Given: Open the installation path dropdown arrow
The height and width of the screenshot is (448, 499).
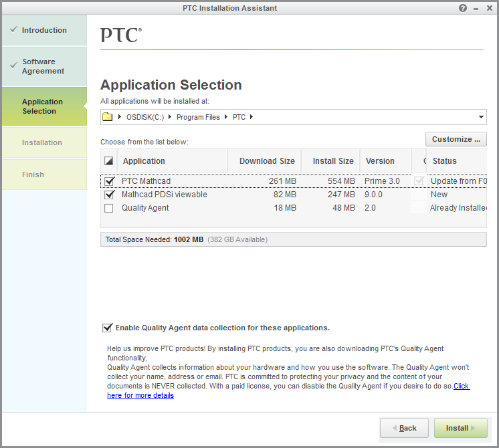Looking at the screenshot, I should (481, 117).
